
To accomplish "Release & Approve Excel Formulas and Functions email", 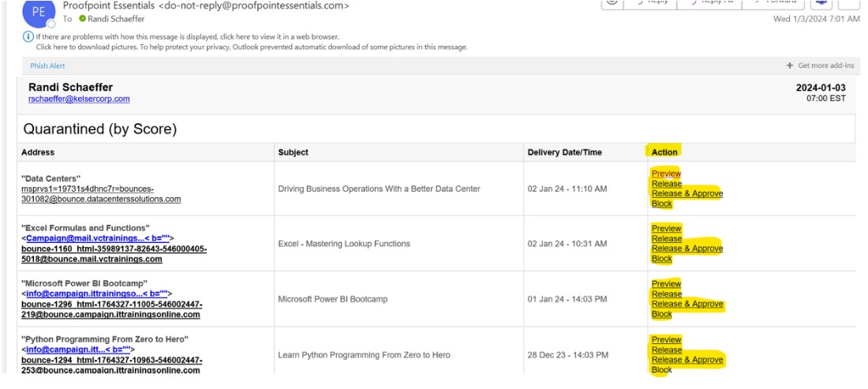I will [x=687, y=249].
